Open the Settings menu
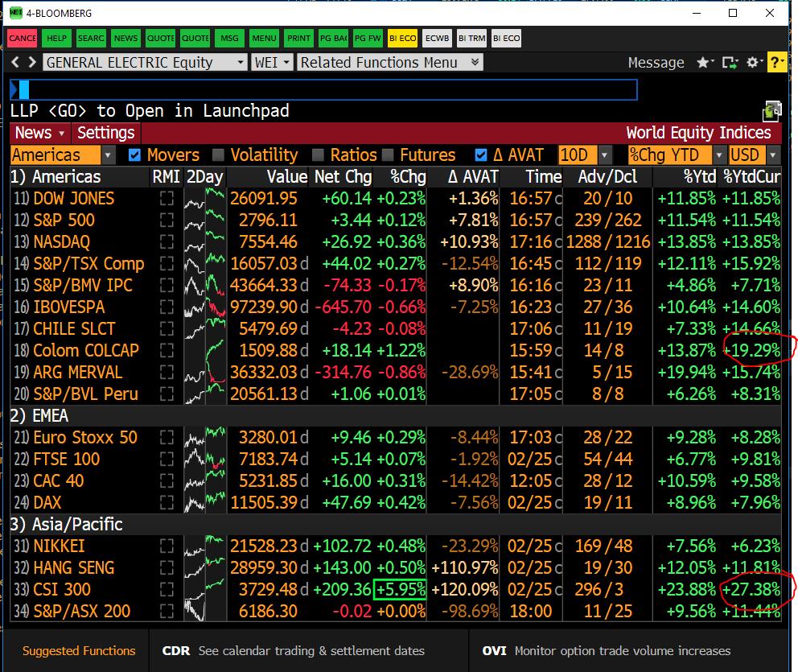798x672 pixels. click(106, 133)
